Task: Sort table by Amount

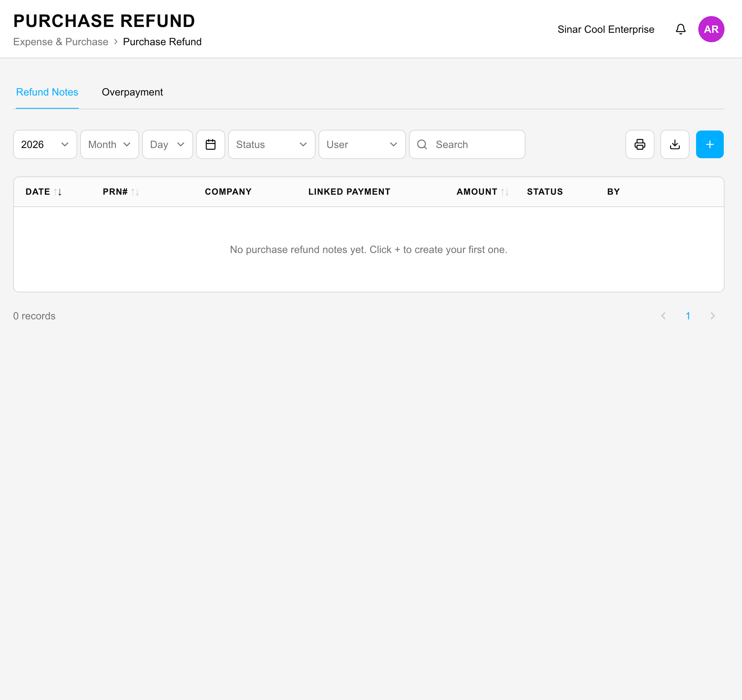Action: (x=483, y=192)
